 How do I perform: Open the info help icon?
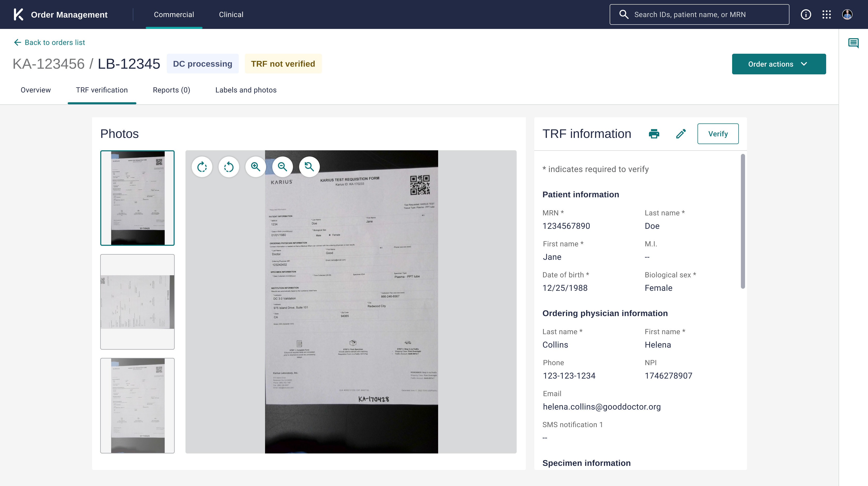pos(806,14)
